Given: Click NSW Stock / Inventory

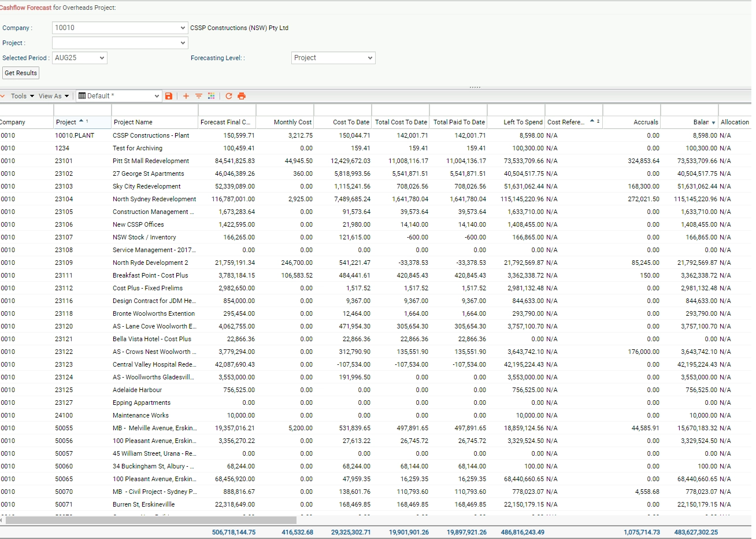Looking at the screenshot, I should (144, 237).
